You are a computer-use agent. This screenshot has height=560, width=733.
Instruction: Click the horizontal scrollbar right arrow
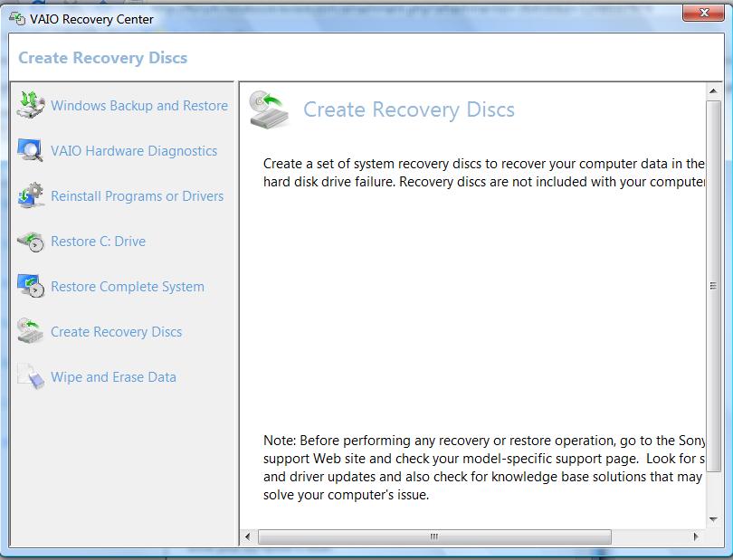(x=696, y=536)
